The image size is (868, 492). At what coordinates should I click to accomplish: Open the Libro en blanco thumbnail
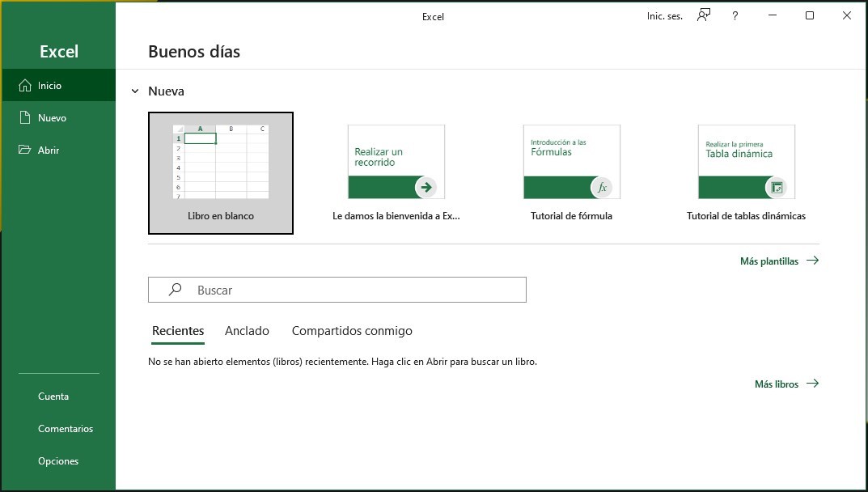[x=220, y=162]
